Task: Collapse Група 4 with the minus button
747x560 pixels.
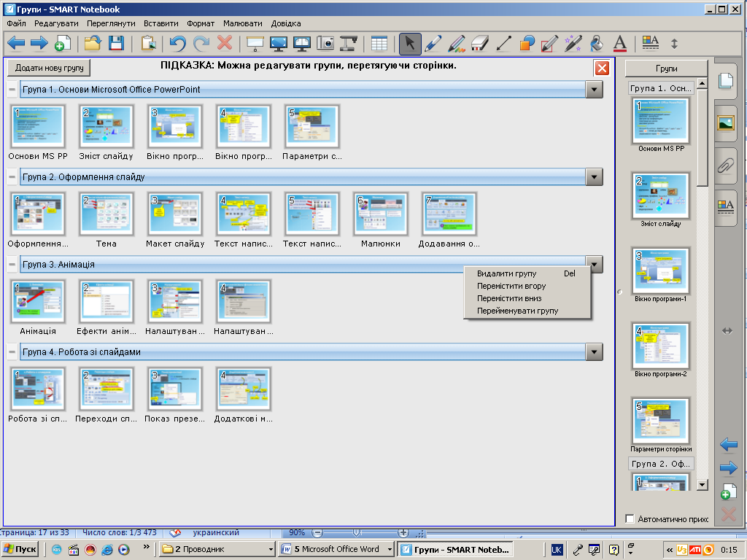Action: point(12,352)
